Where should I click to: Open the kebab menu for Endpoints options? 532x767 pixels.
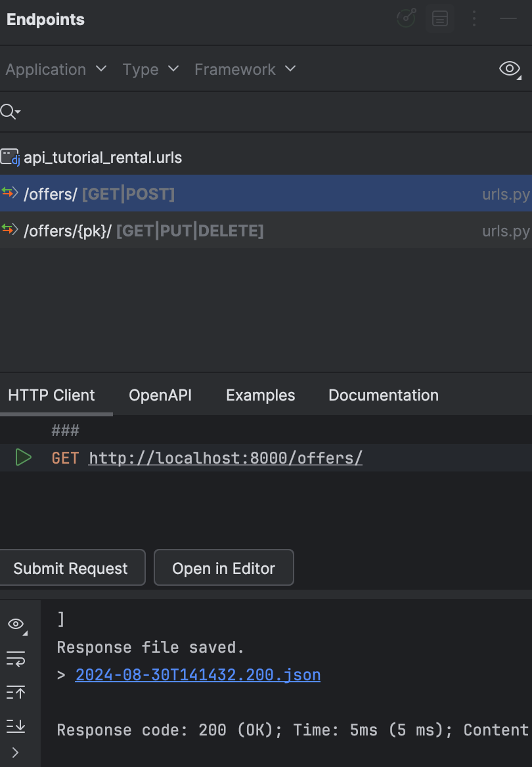(474, 18)
